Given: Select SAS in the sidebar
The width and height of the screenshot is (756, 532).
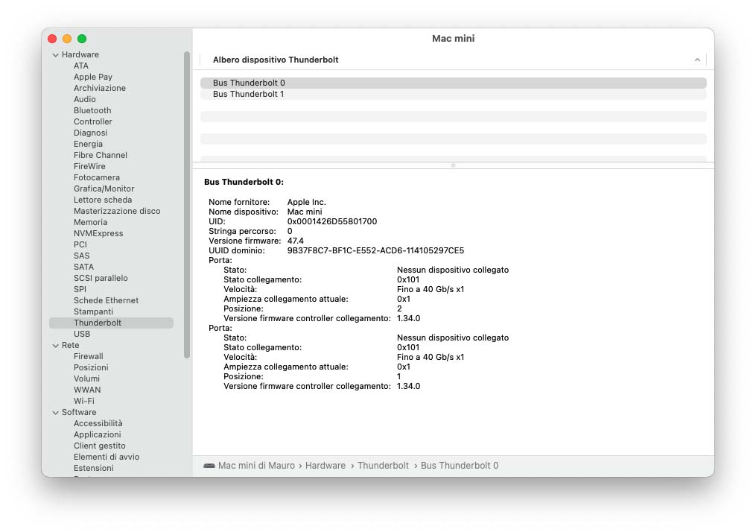Looking at the screenshot, I should [81, 256].
